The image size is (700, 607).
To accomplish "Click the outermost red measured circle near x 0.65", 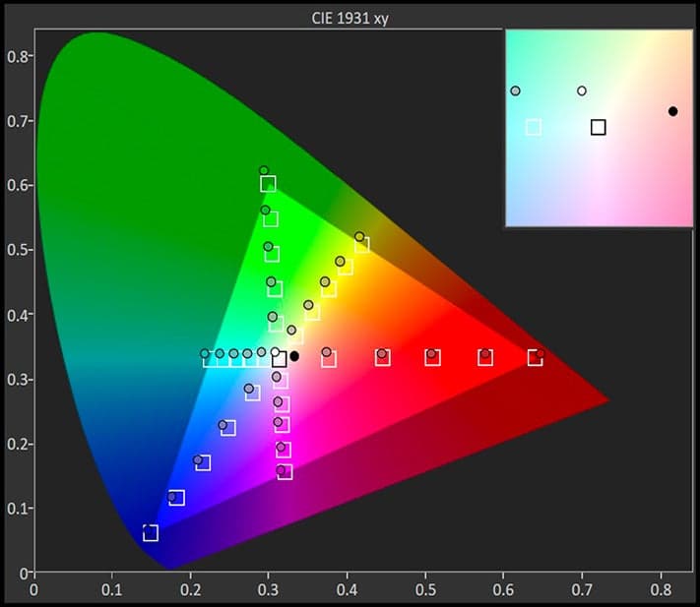I will (x=541, y=354).
